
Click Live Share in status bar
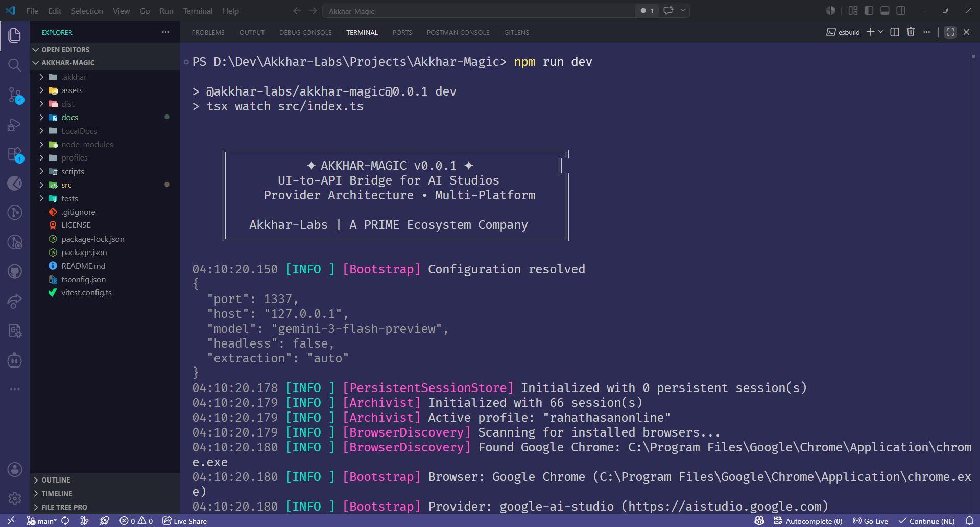point(185,521)
